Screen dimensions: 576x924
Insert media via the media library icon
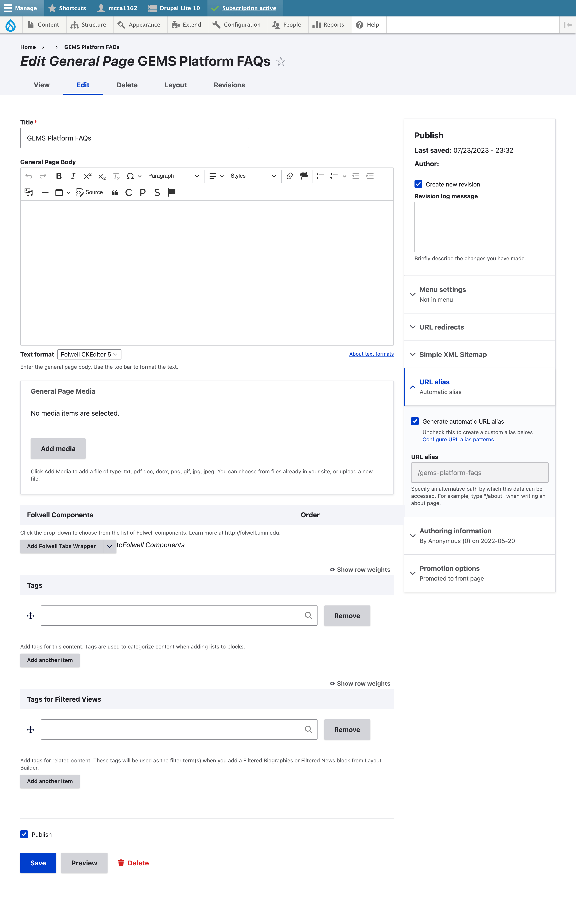point(29,192)
